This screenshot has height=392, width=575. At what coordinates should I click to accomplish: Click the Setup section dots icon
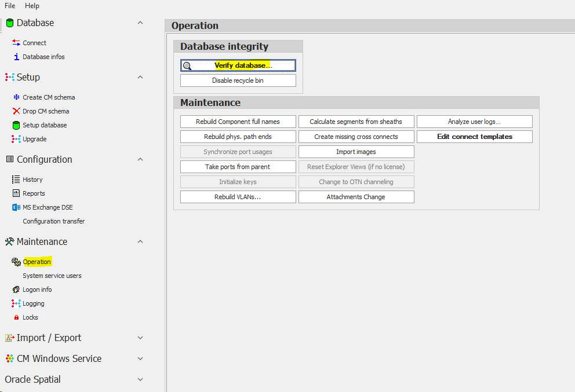click(x=10, y=78)
